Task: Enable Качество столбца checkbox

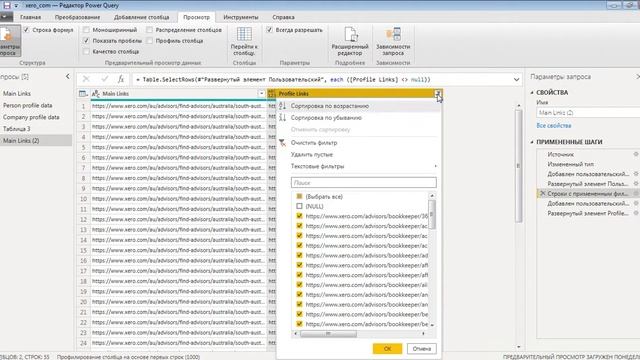Action: pos(86,51)
